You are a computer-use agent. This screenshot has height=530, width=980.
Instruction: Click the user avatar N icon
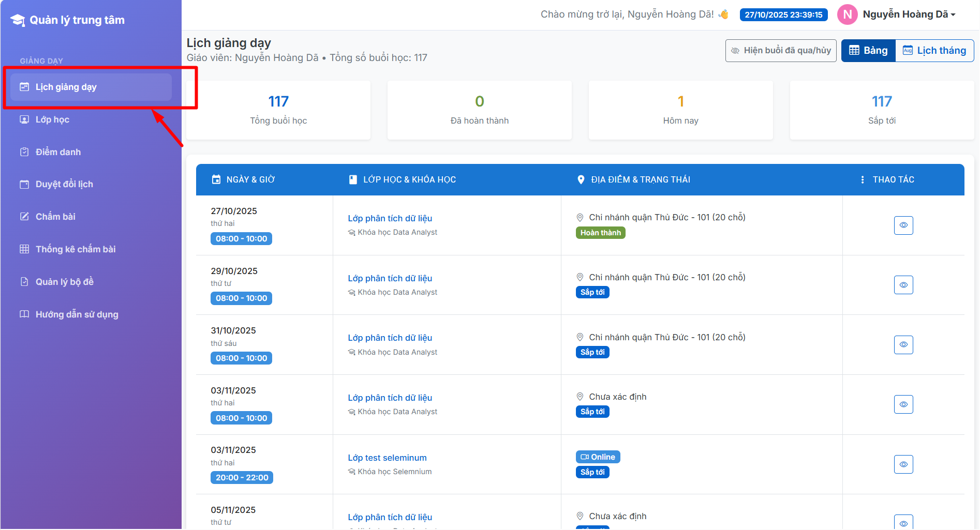pyautogui.click(x=847, y=14)
